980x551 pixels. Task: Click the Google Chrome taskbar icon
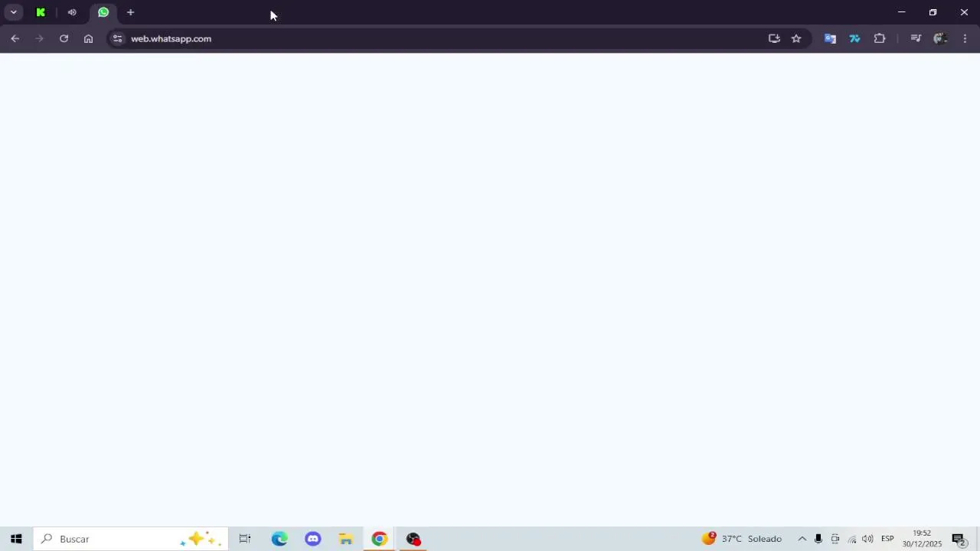point(380,539)
